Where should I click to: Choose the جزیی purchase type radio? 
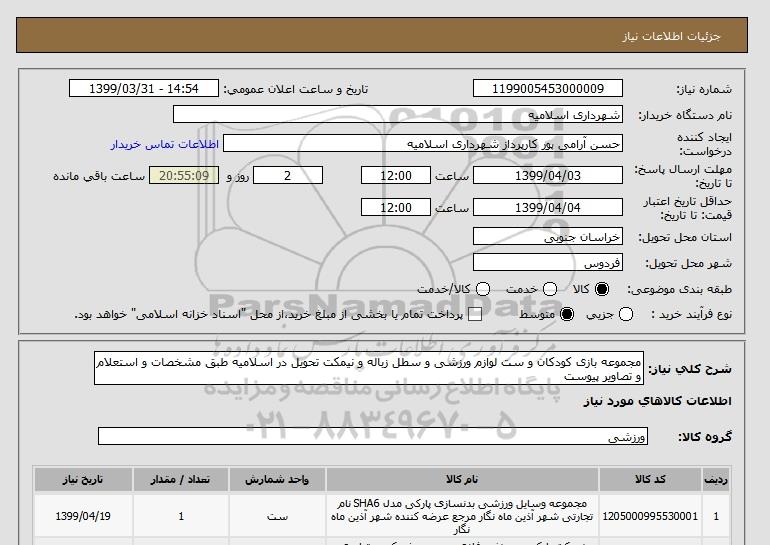[x=626, y=314]
